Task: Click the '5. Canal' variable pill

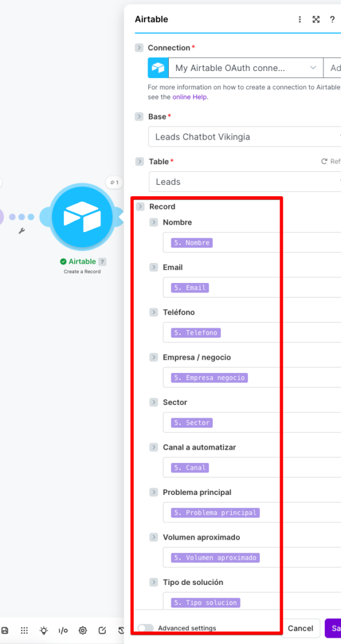Action: coord(190,468)
